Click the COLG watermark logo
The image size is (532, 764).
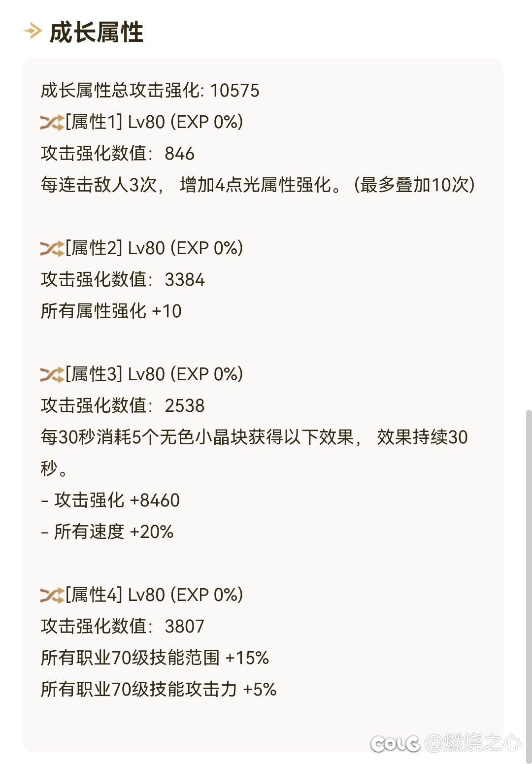(x=396, y=743)
